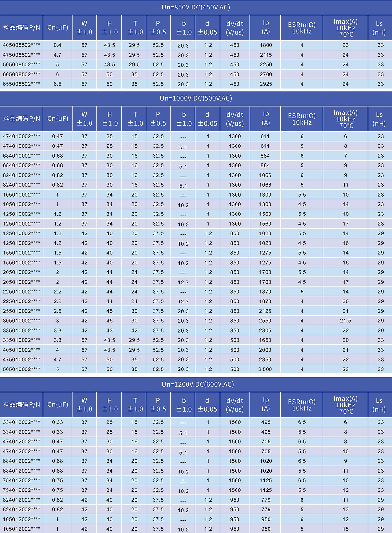
Task: Click the Ip (A) header in the 1000V table
Action: click(x=266, y=118)
